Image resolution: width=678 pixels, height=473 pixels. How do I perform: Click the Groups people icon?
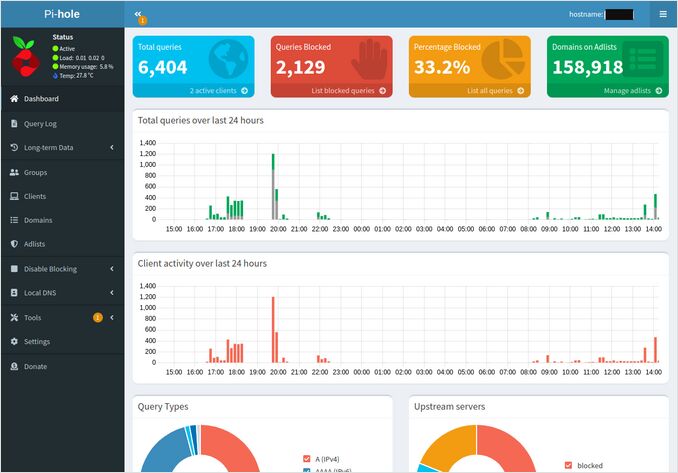(x=14, y=172)
